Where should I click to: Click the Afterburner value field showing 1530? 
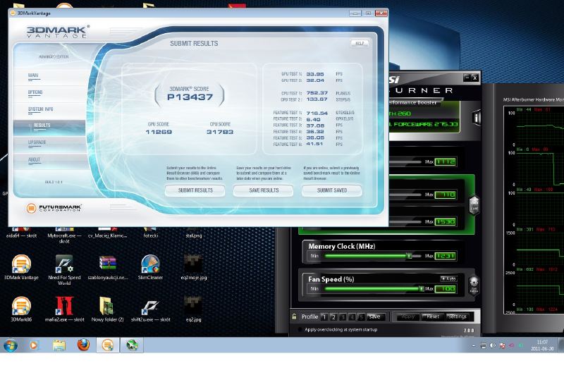point(446,221)
